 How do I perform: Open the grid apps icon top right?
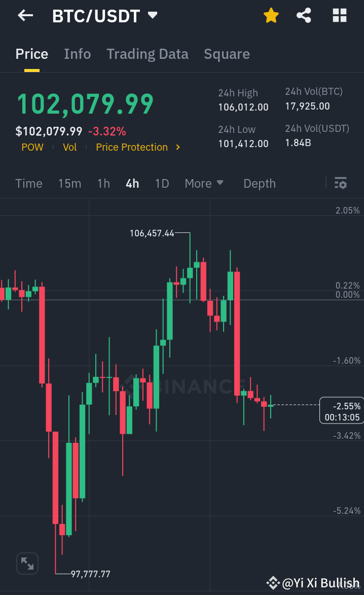coord(339,15)
